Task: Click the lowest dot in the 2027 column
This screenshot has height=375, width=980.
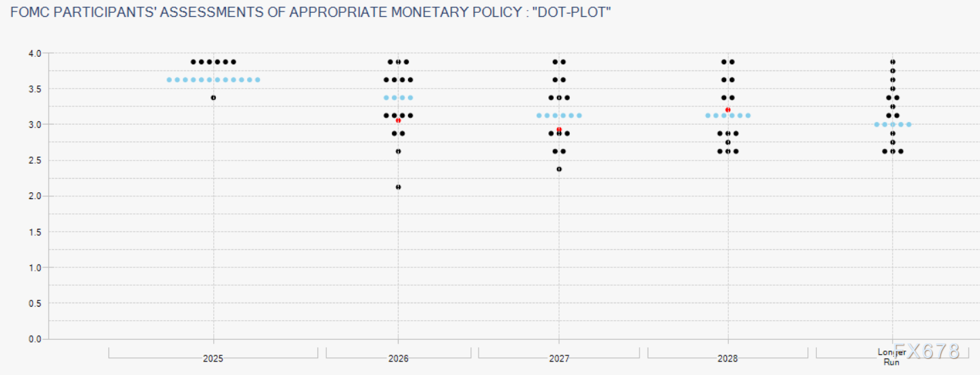Action: tap(559, 169)
